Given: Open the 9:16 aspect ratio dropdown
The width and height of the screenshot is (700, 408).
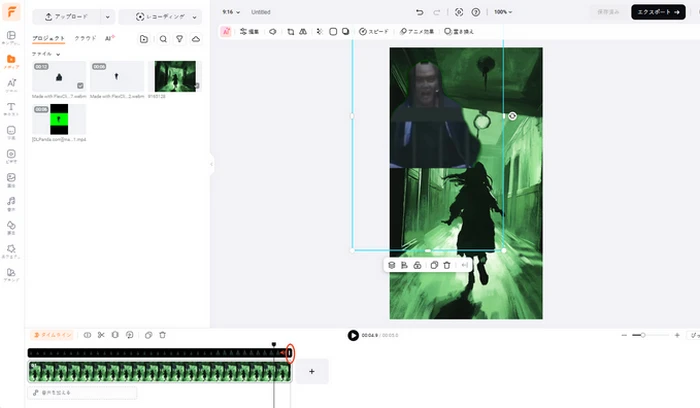Looking at the screenshot, I should 231,12.
